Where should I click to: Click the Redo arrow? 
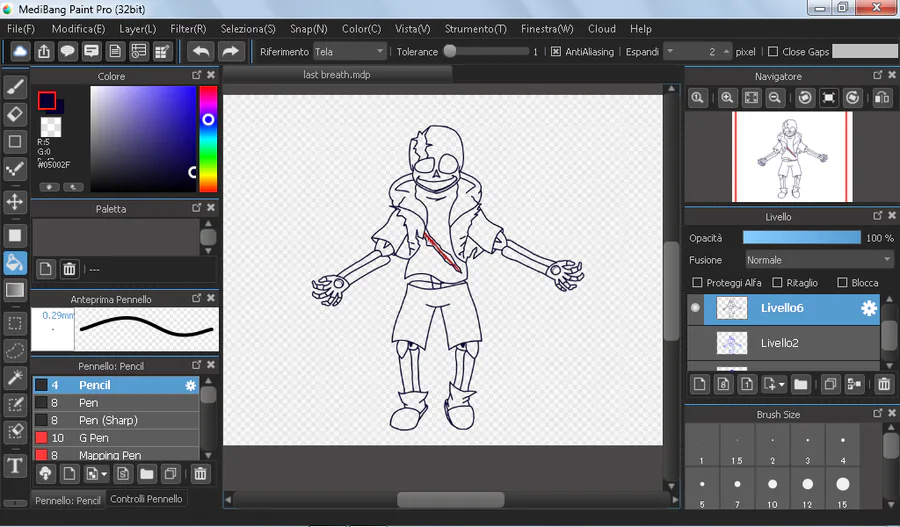click(231, 52)
